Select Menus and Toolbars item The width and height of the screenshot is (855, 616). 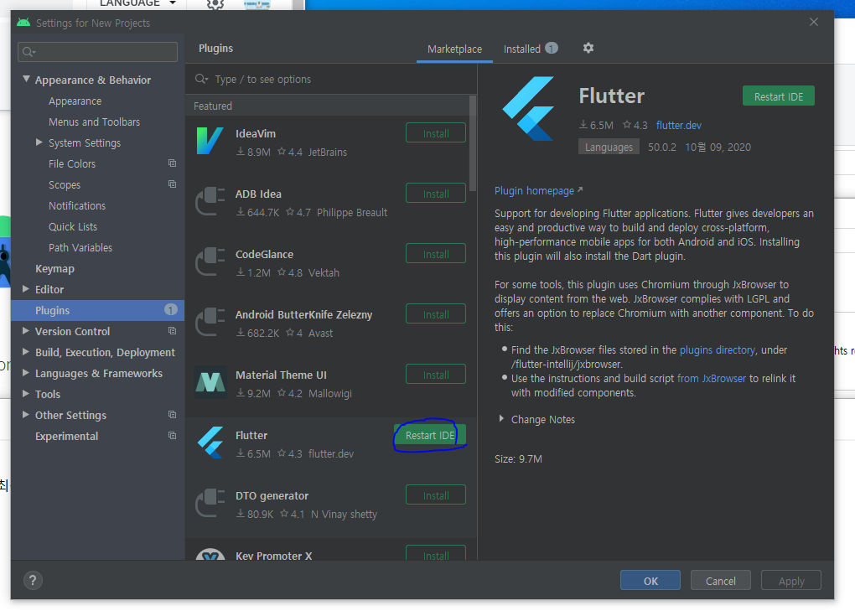click(95, 122)
